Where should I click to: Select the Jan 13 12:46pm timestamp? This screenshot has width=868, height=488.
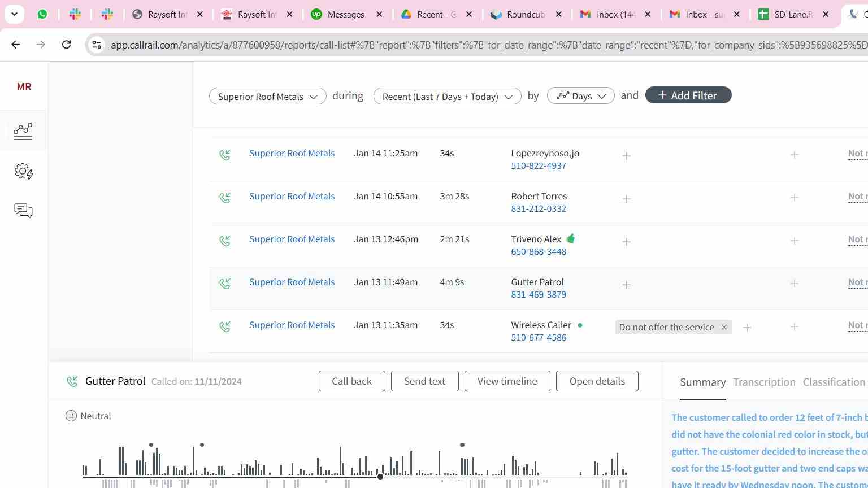pos(386,239)
